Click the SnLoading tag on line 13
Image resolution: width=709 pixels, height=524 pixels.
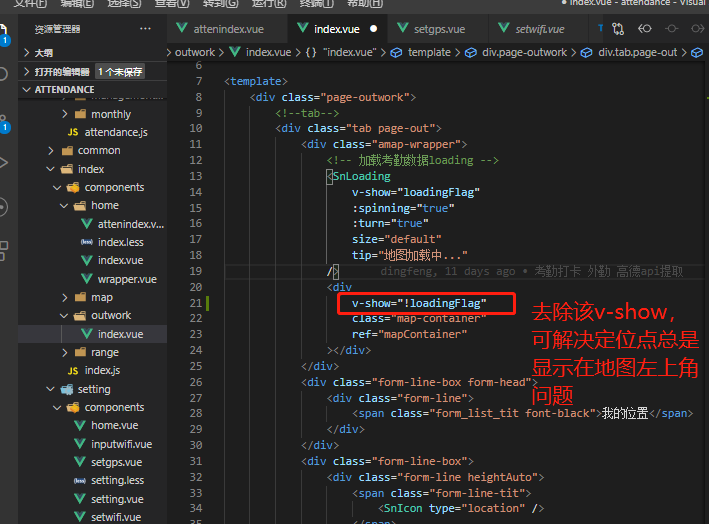click(361, 176)
